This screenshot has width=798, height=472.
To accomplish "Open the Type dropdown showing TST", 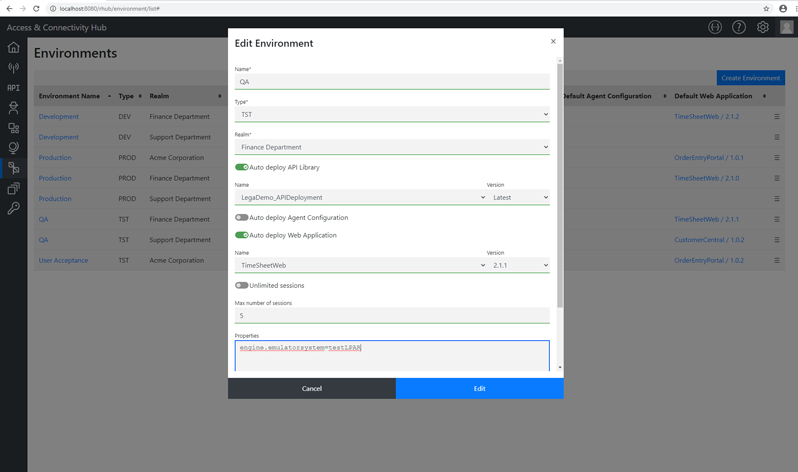I will (392, 115).
